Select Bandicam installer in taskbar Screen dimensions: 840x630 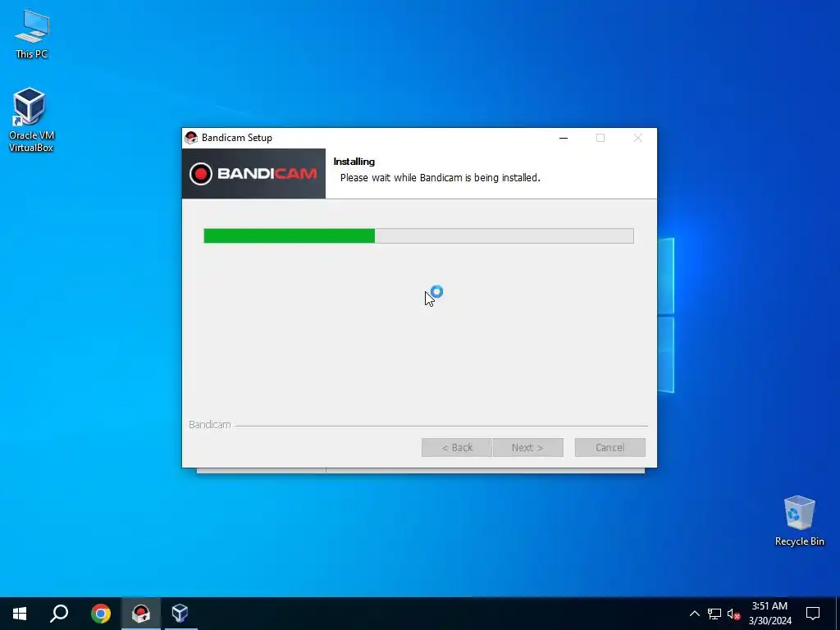pos(141,614)
